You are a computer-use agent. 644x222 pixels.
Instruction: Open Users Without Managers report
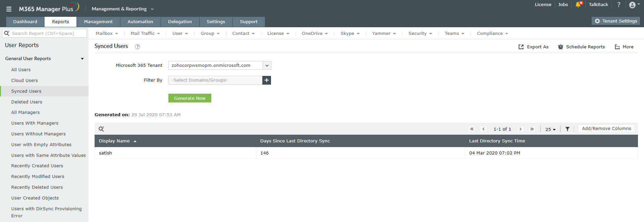(x=39, y=134)
